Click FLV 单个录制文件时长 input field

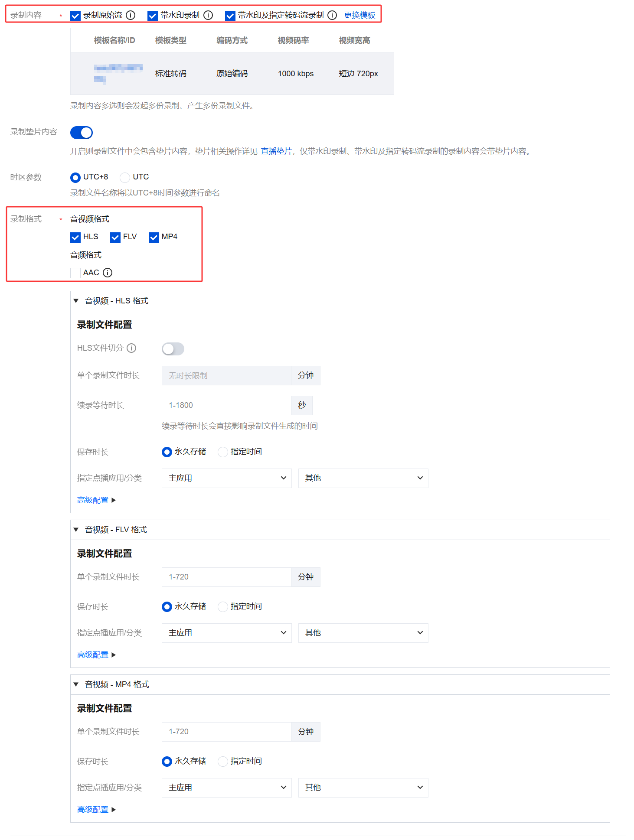coord(226,577)
